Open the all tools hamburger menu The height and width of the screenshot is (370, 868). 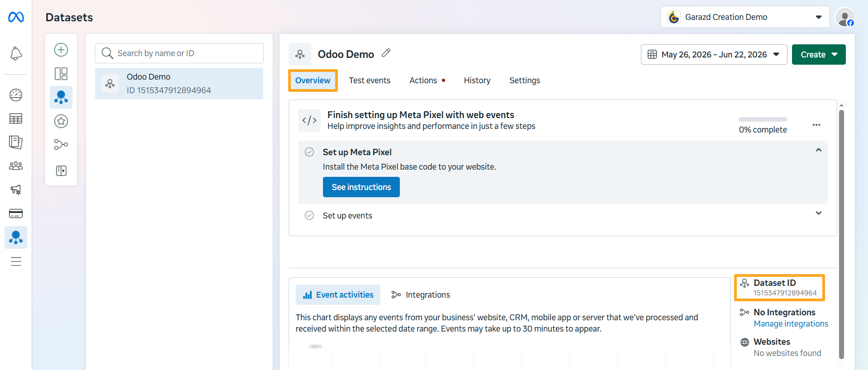16,261
